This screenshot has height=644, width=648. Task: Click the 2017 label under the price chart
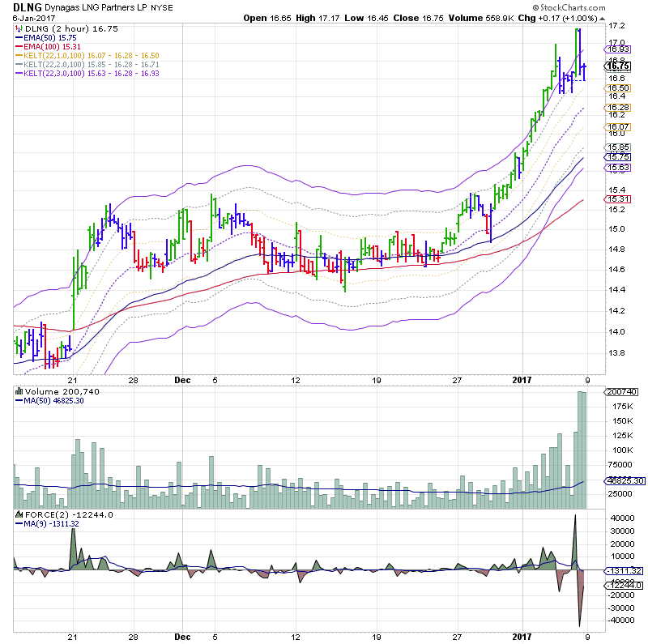(522, 380)
